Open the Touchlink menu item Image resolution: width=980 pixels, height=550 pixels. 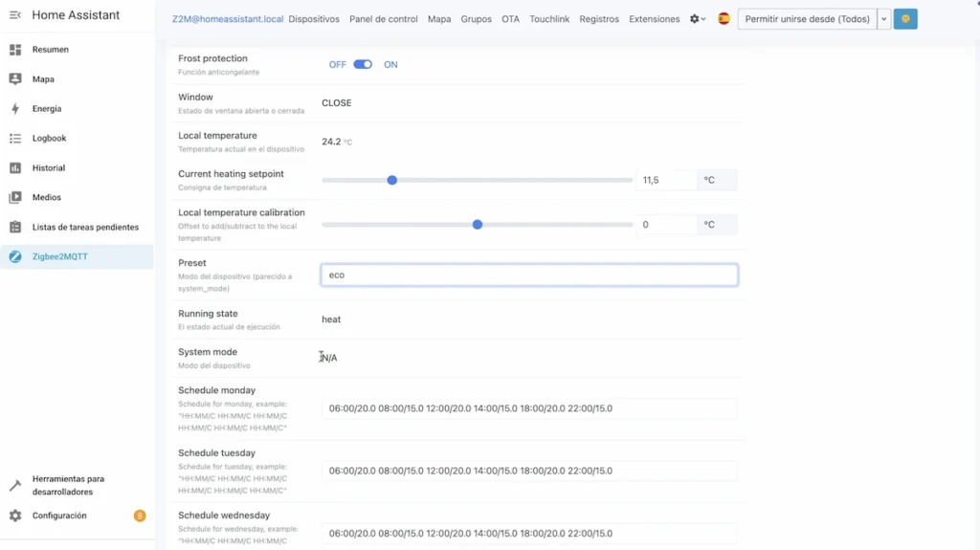(549, 19)
